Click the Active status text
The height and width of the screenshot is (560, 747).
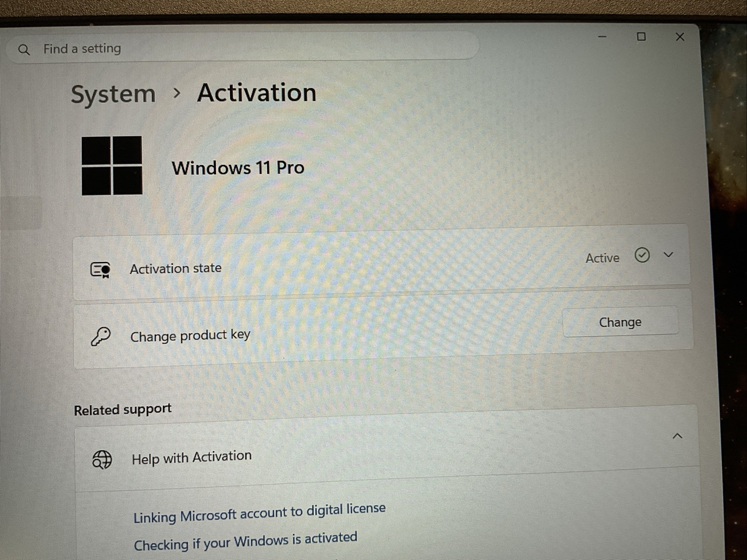[602, 258]
